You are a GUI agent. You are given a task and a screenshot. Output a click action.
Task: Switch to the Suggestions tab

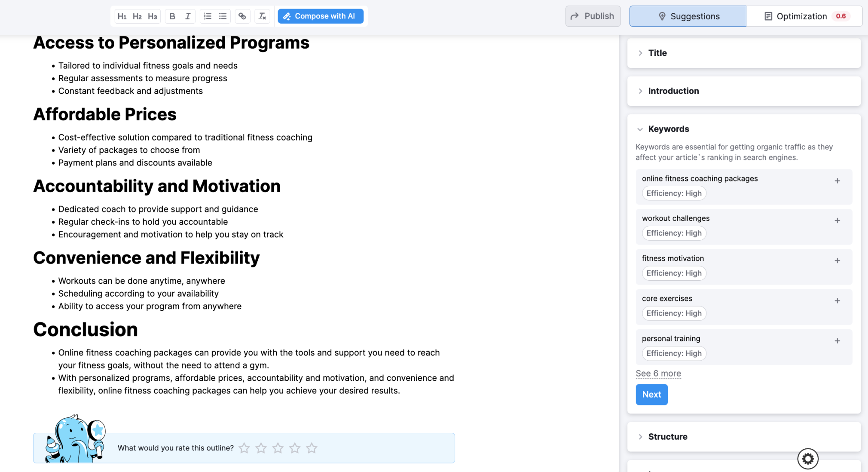click(688, 16)
